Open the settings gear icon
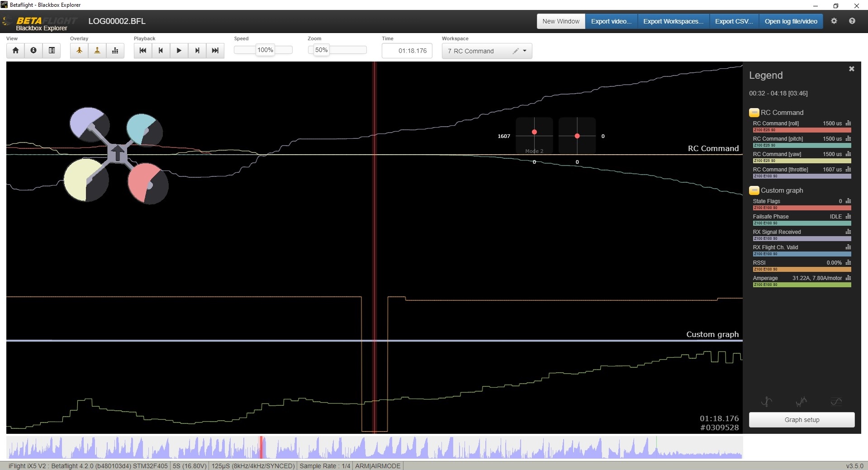Image resolution: width=868 pixels, height=470 pixels. 835,21
